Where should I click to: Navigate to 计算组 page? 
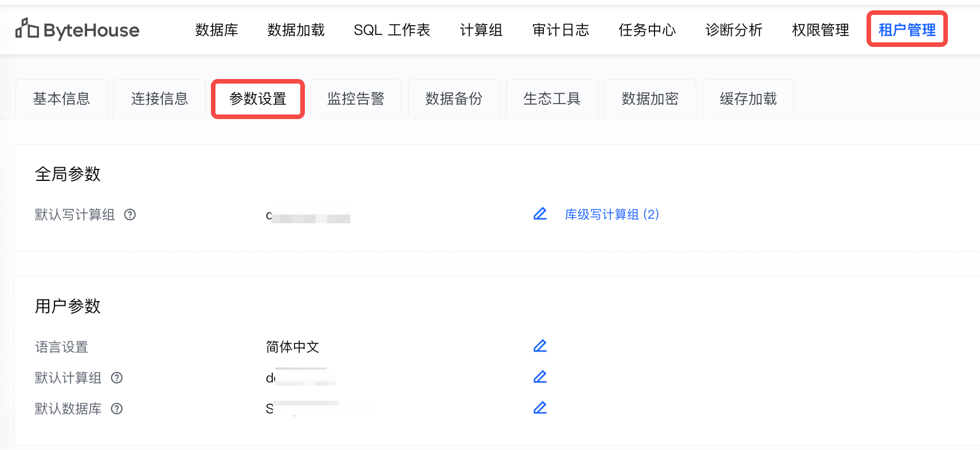coord(481,30)
